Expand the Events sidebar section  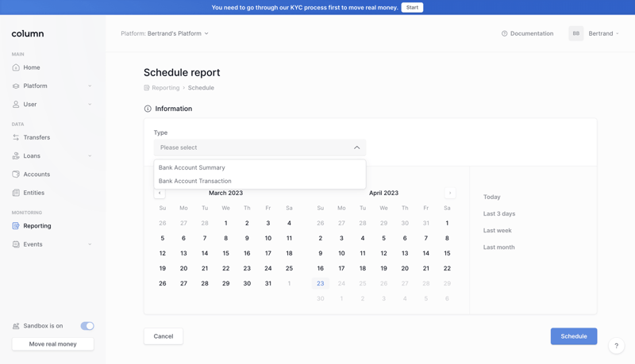click(x=90, y=244)
